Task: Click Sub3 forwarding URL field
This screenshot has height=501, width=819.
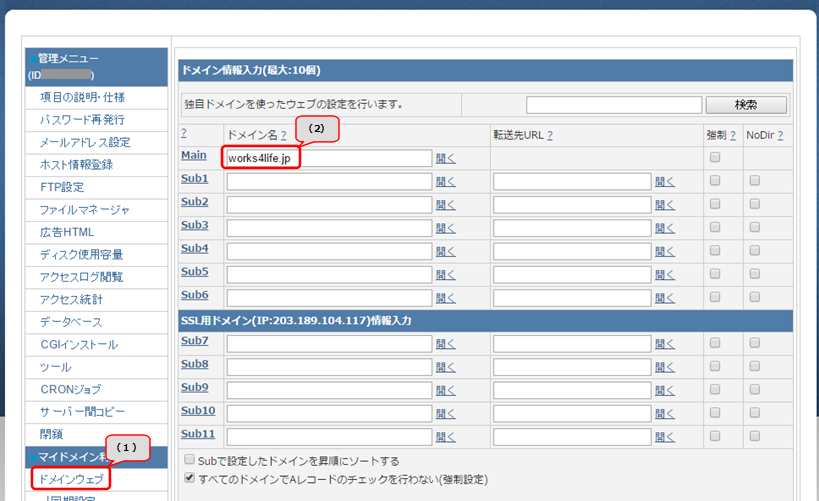Action: click(x=572, y=228)
